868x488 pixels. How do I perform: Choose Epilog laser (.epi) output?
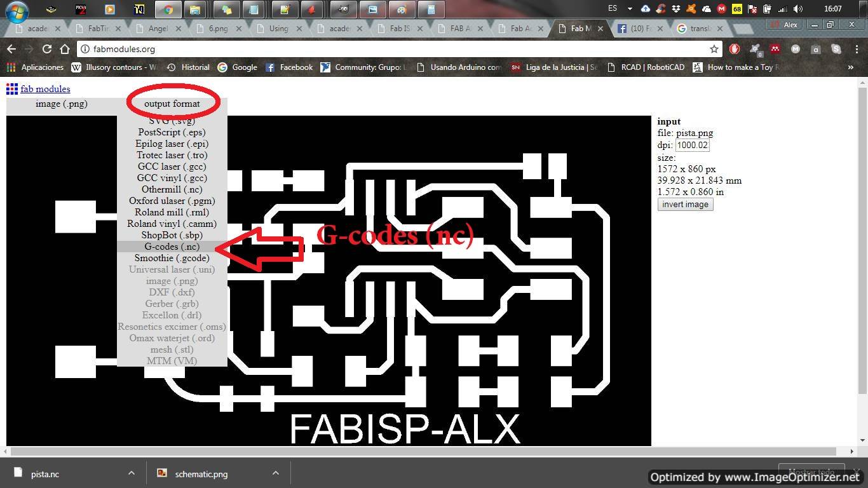[x=172, y=144]
